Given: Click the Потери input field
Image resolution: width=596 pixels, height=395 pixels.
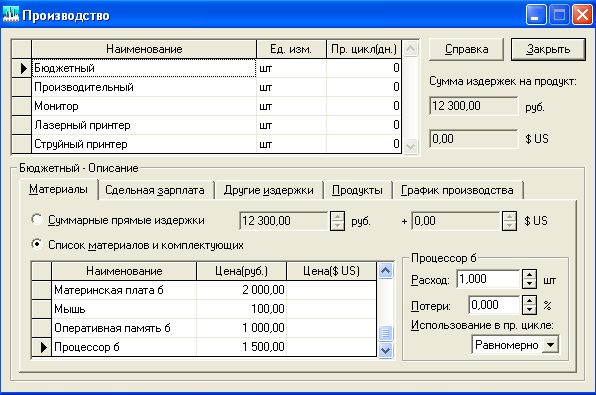Looking at the screenshot, I should [x=494, y=305].
